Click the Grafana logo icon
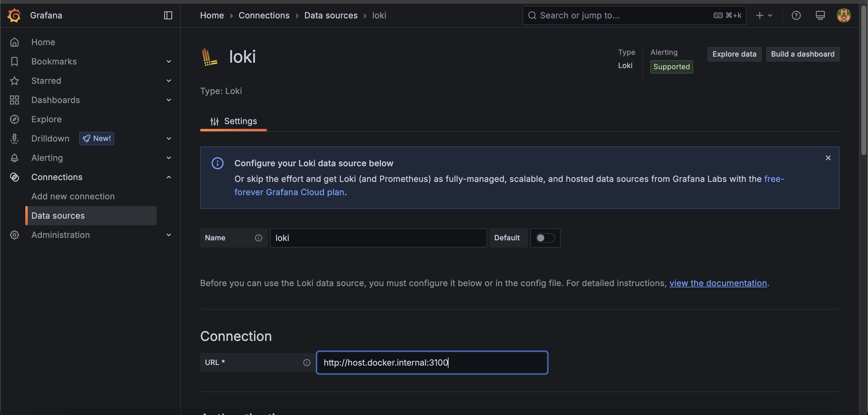The image size is (868, 415). pyautogui.click(x=14, y=15)
